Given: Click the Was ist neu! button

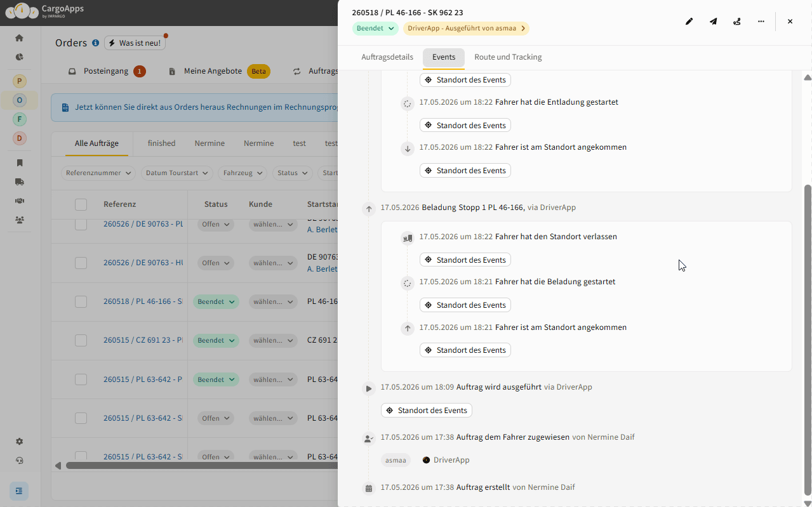Looking at the screenshot, I should click(x=135, y=43).
